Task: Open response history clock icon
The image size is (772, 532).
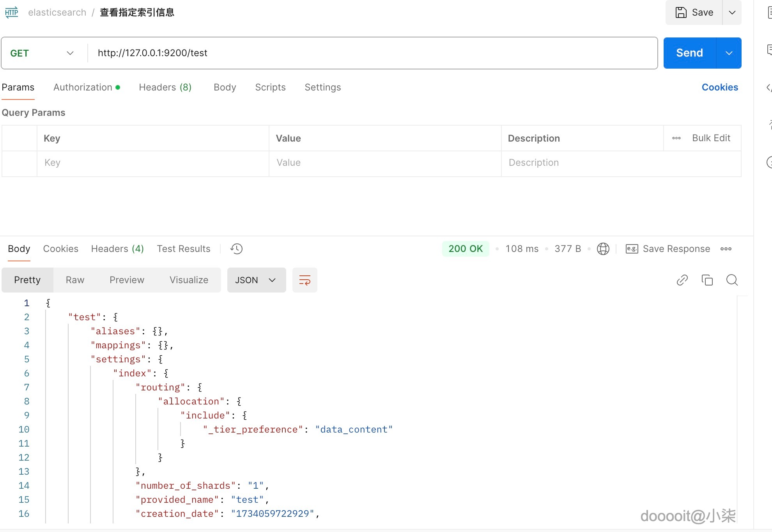Action: 236,249
